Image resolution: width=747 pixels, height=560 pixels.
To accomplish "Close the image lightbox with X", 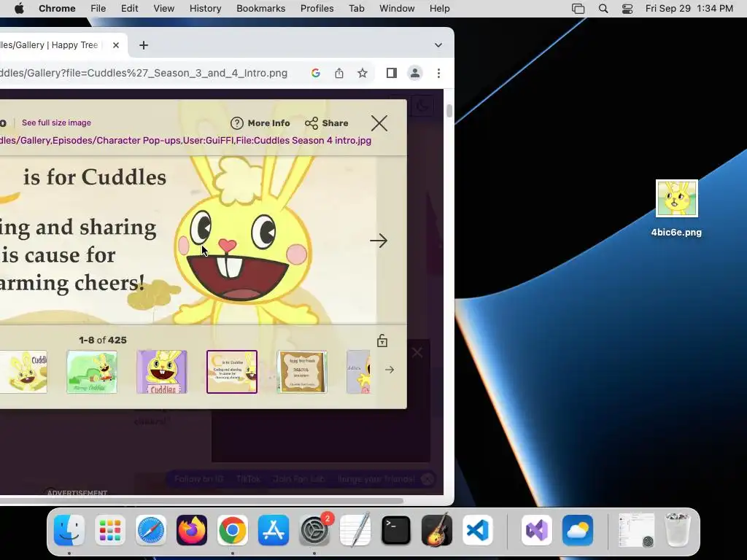I will [379, 123].
